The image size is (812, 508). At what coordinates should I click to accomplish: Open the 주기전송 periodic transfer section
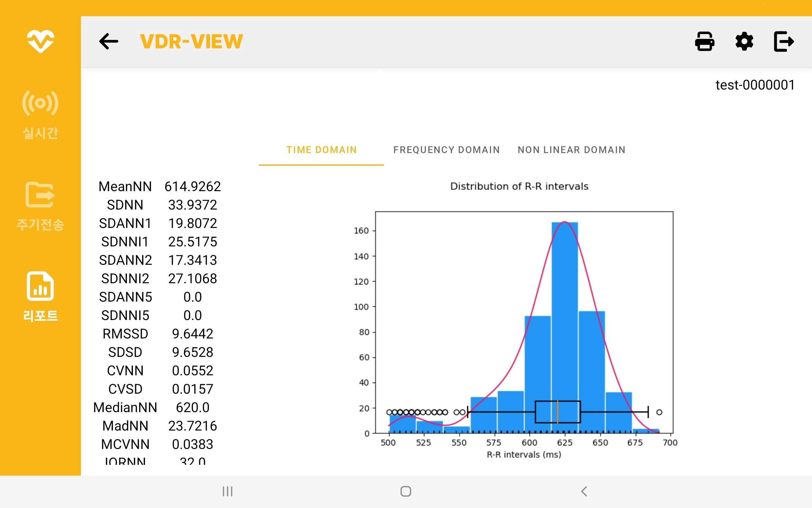click(x=40, y=206)
